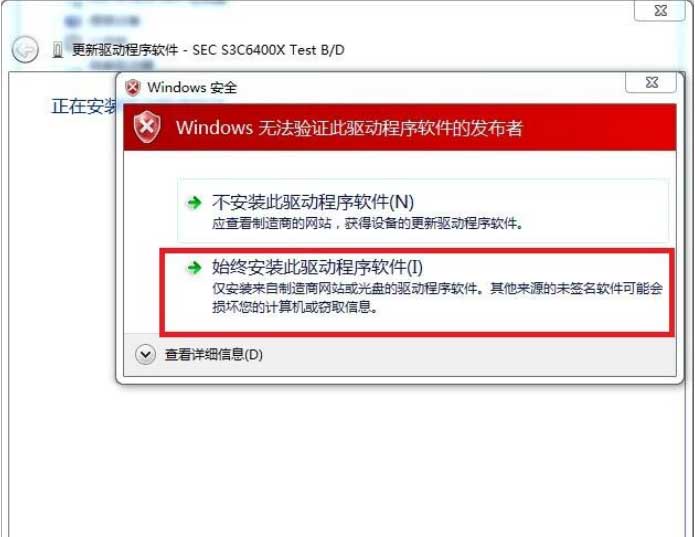
Task: Expand details with the round chevron icon
Action: (145, 354)
